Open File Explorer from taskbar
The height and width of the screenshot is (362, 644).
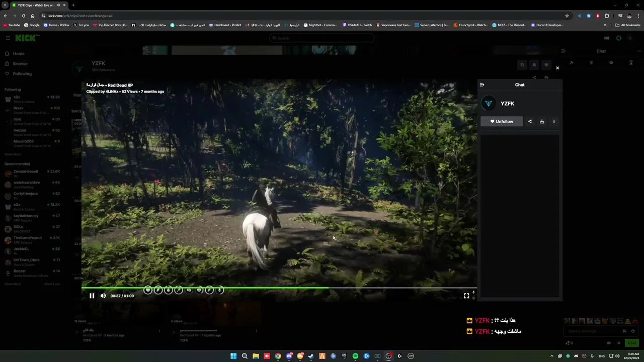click(x=256, y=356)
